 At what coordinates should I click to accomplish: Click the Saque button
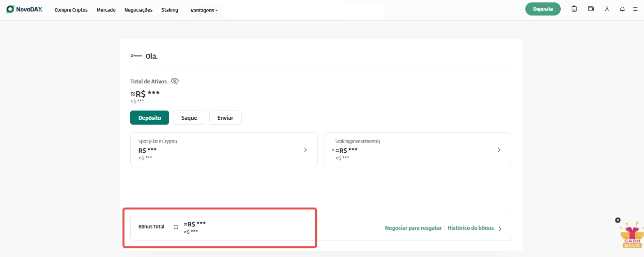[189, 118]
